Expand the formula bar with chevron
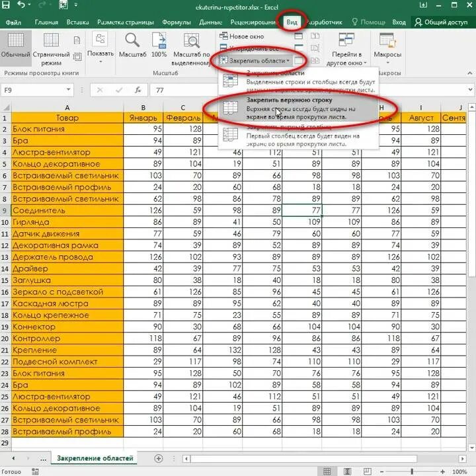 [470, 89]
